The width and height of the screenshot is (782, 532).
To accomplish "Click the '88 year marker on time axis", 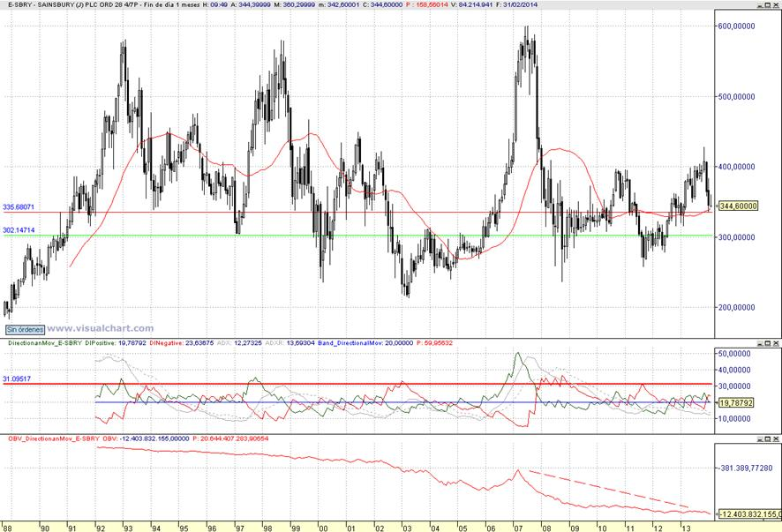I will point(6,528).
